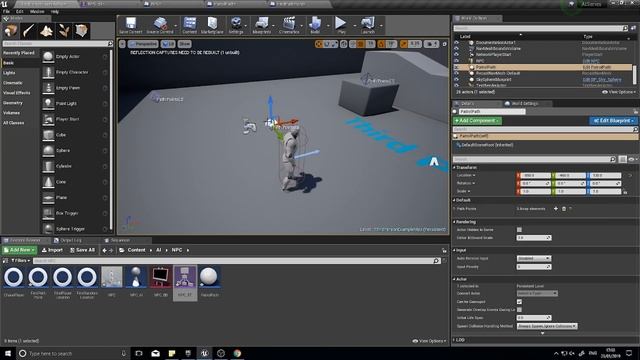Click the Windows taskbar search box

tap(73, 353)
